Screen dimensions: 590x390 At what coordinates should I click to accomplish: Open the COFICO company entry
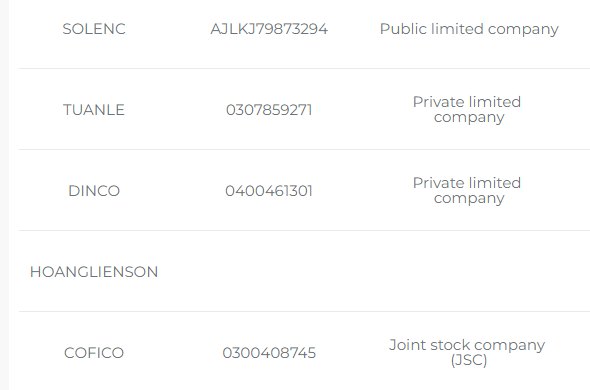[x=94, y=353]
